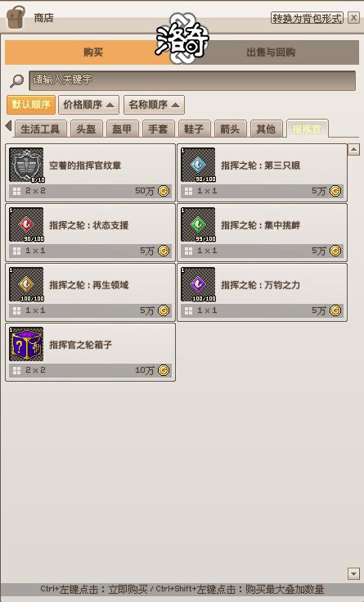Image resolution: width=364 pixels, height=602 pixels.
Task: Click the red 状态支援 wheel icon
Action: coord(26,224)
